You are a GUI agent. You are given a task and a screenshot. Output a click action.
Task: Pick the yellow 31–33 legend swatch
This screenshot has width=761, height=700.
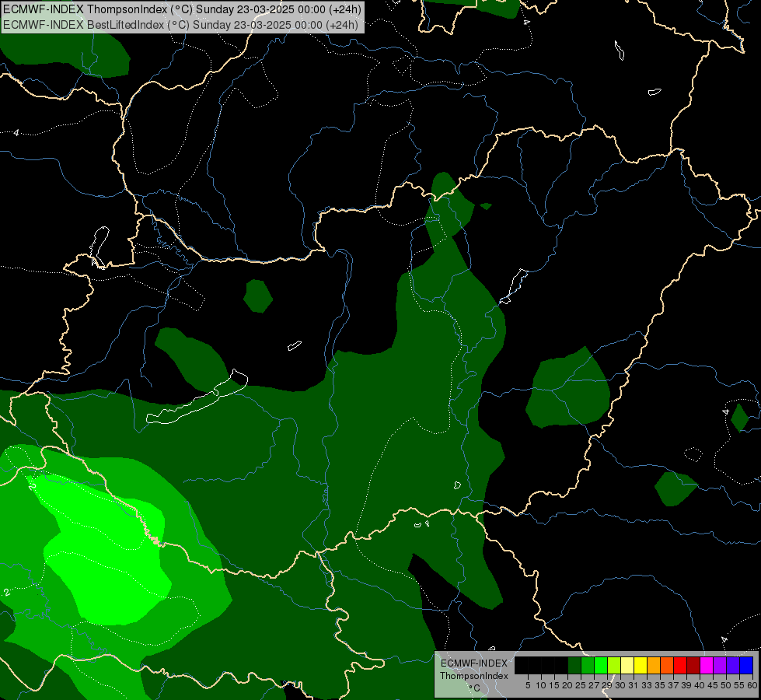point(641,665)
